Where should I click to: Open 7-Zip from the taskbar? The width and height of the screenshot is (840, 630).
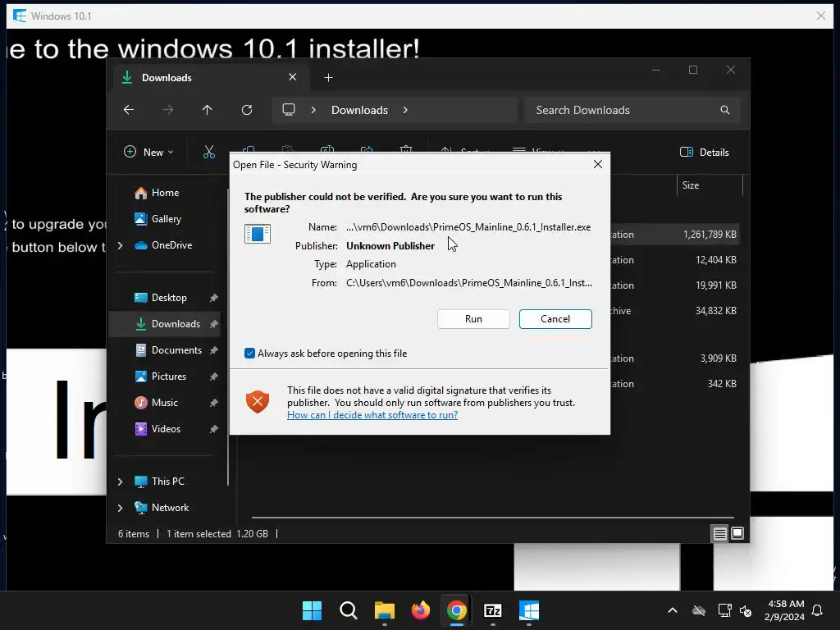pyautogui.click(x=493, y=610)
